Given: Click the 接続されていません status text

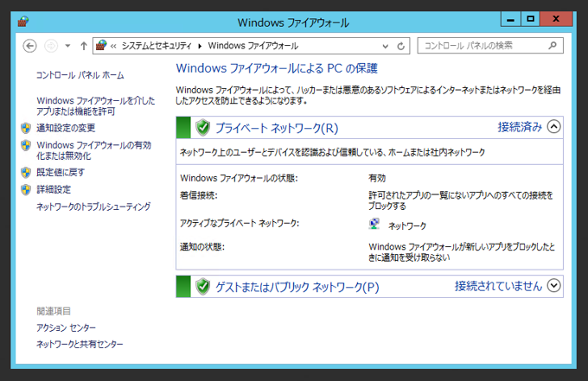Looking at the screenshot, I should 498,286.
